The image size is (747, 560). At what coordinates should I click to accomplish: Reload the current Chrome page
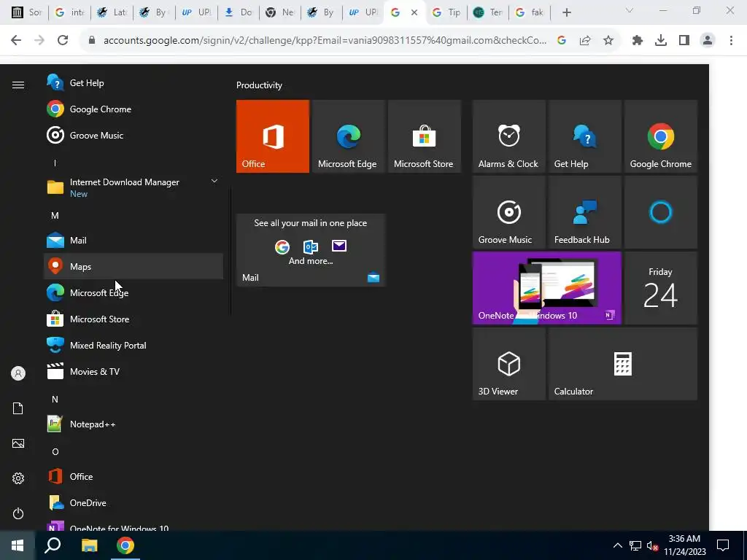coord(63,41)
